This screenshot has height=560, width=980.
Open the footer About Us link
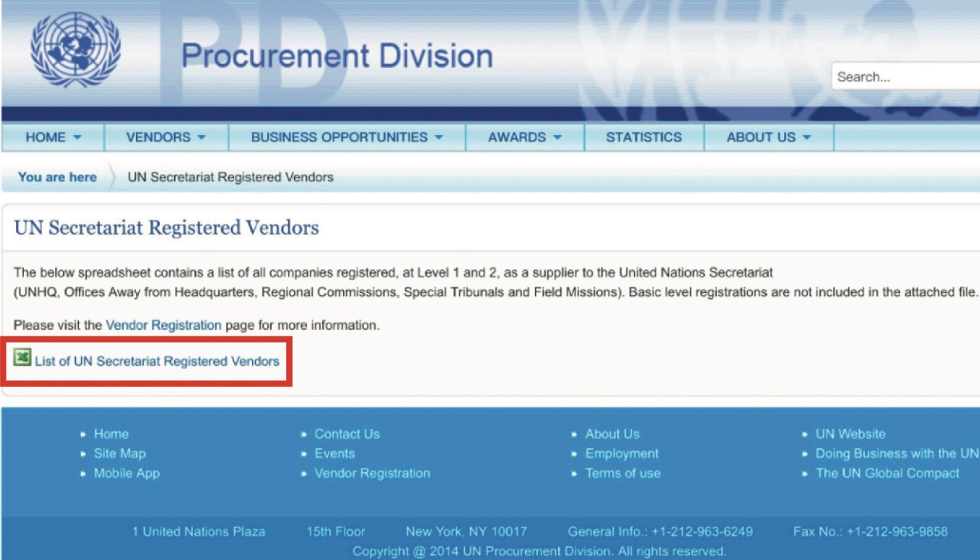click(x=612, y=434)
